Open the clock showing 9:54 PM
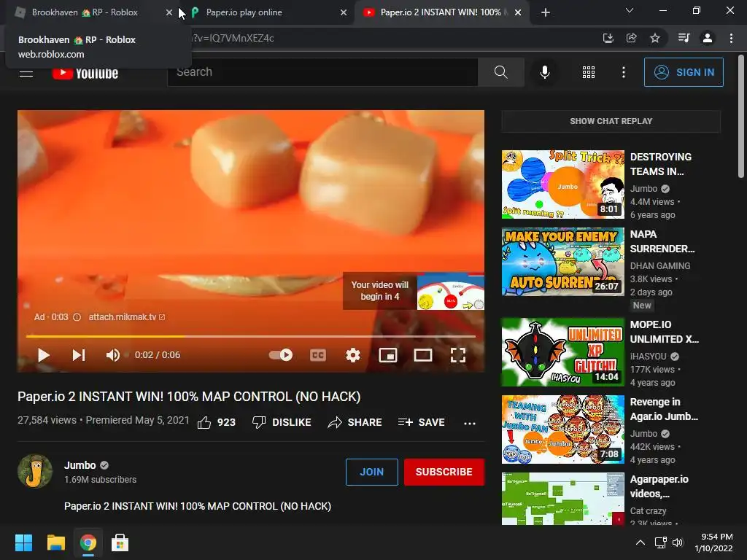This screenshot has height=560, width=747. coord(713,542)
